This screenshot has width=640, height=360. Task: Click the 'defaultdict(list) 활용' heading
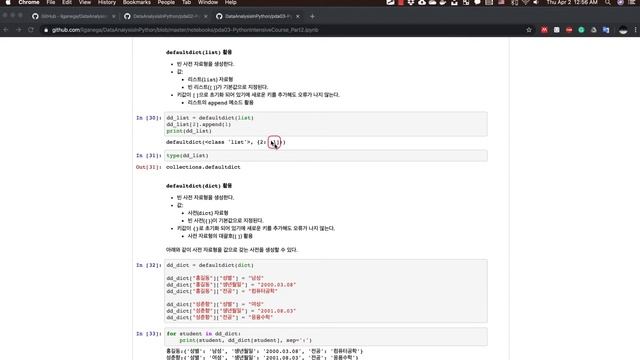(x=199, y=52)
